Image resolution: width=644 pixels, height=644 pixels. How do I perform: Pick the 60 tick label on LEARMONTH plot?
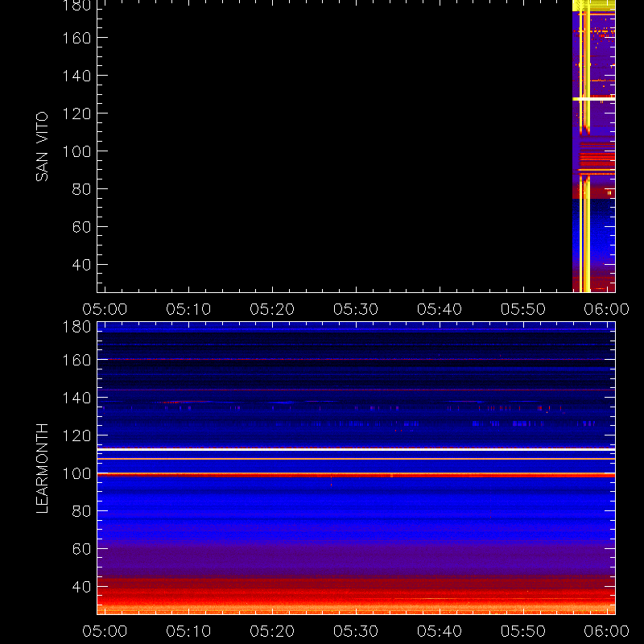click(x=81, y=549)
